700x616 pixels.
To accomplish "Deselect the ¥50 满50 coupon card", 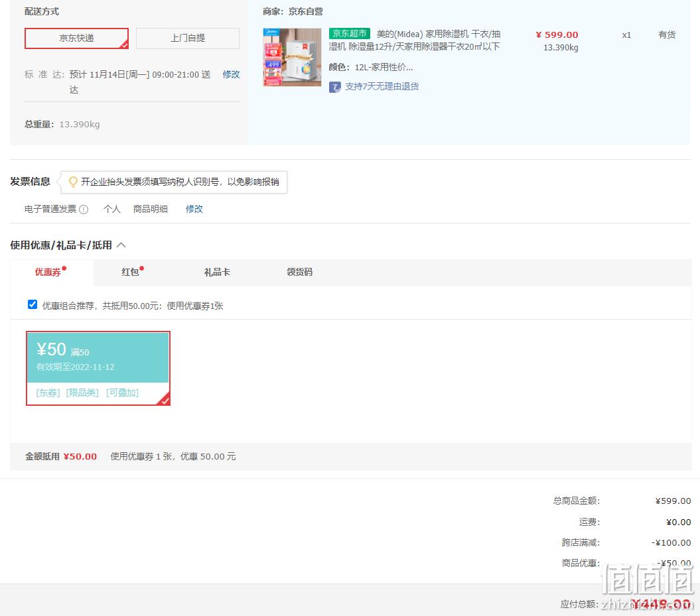I will coord(98,369).
